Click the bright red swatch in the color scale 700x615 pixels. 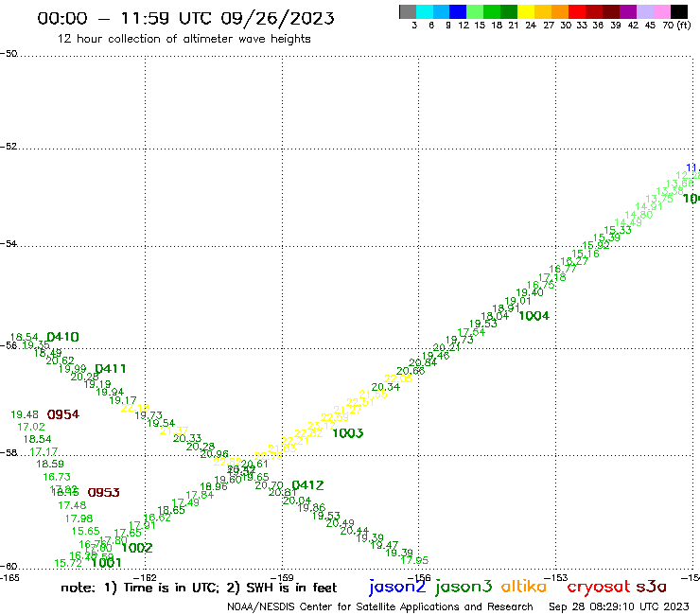click(577, 11)
